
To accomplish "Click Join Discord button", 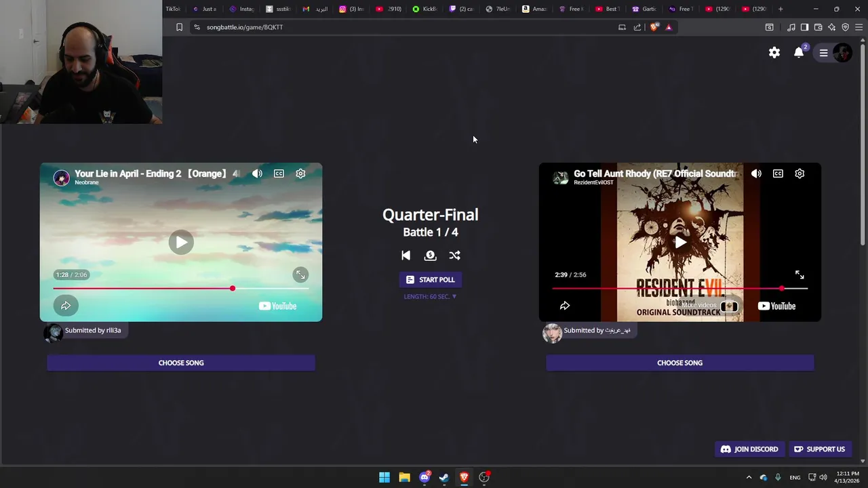I will coord(749,449).
